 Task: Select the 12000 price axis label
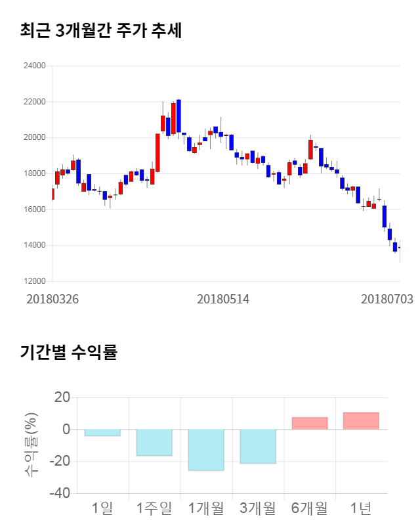(x=34, y=281)
